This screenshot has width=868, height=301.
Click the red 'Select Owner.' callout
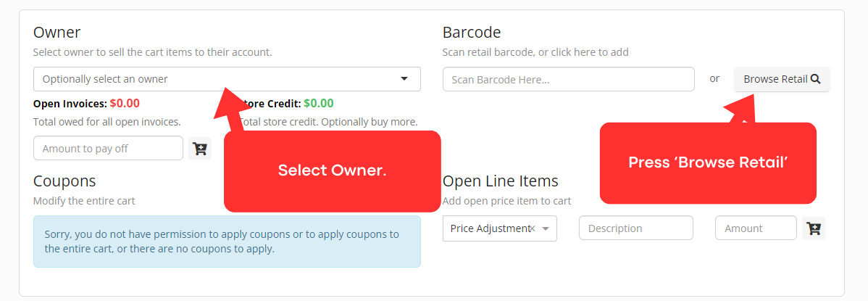coord(333,171)
